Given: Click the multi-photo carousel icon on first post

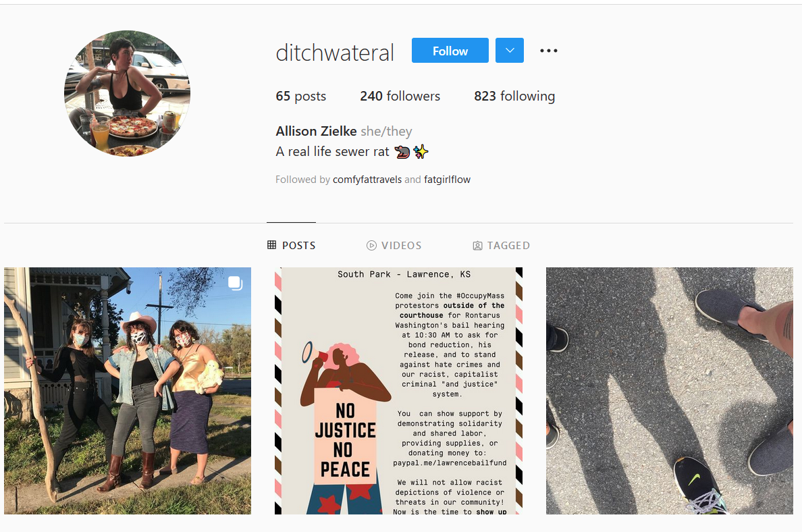Looking at the screenshot, I should [236, 283].
